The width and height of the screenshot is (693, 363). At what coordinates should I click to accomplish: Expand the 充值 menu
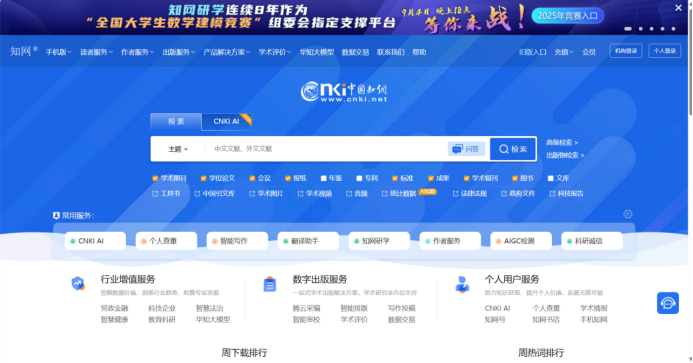pyautogui.click(x=564, y=52)
